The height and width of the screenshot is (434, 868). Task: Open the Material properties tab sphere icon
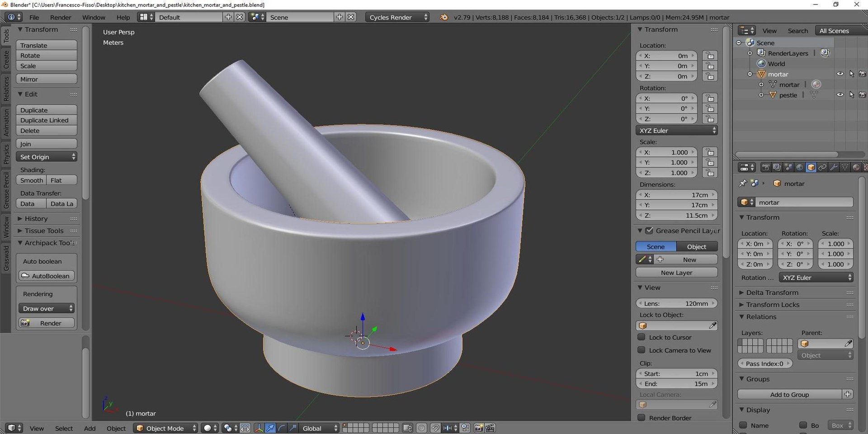point(856,168)
